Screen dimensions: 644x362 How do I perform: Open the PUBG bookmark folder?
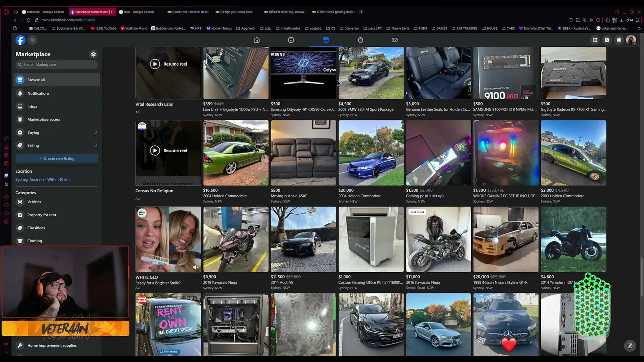(420, 28)
